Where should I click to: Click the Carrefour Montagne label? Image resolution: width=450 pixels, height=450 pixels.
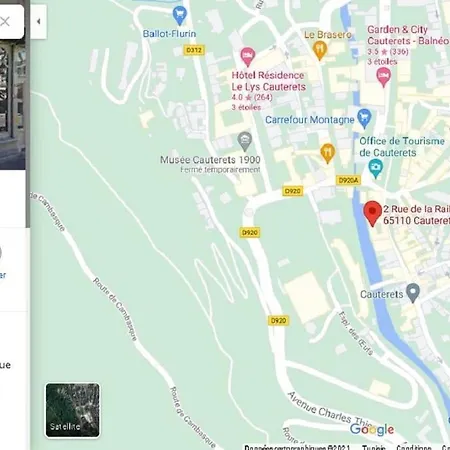(x=309, y=120)
